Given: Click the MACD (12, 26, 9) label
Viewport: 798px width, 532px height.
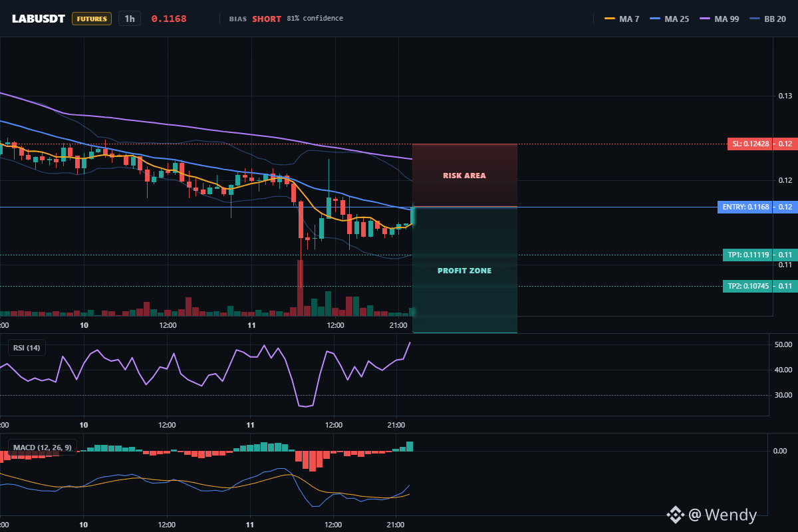Looking at the screenshot, I should pos(42,448).
